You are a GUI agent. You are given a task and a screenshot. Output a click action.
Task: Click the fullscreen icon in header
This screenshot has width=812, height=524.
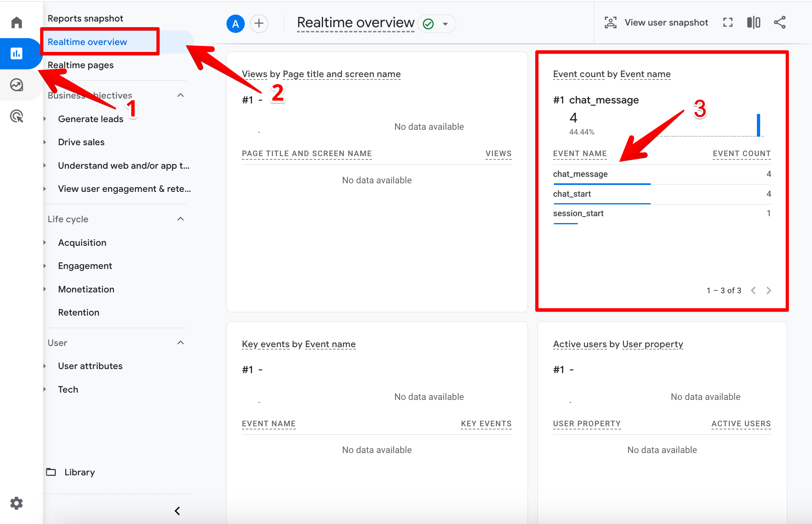pyautogui.click(x=728, y=22)
